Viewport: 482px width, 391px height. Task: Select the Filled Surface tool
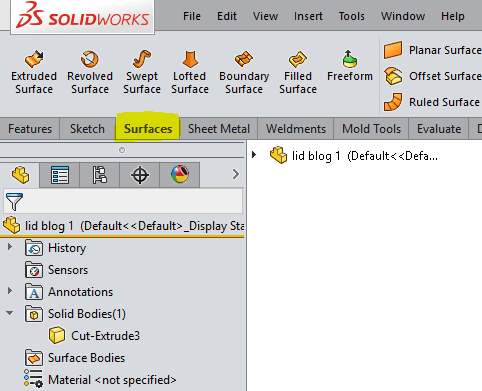pyautogui.click(x=298, y=72)
